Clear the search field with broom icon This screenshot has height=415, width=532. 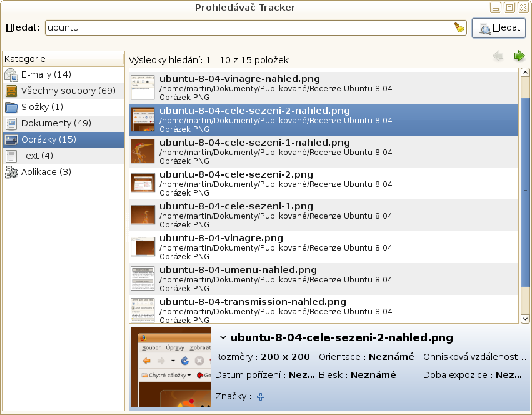tap(459, 27)
